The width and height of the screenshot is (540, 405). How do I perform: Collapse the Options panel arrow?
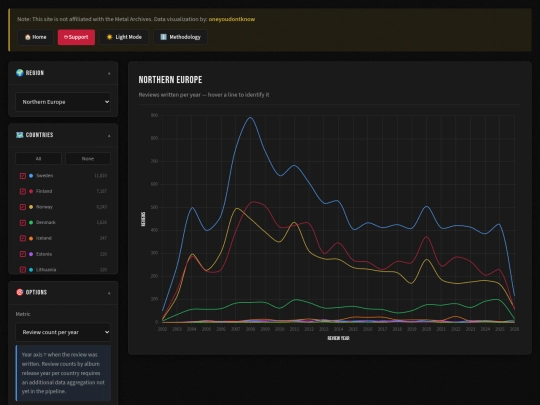pyautogui.click(x=109, y=293)
